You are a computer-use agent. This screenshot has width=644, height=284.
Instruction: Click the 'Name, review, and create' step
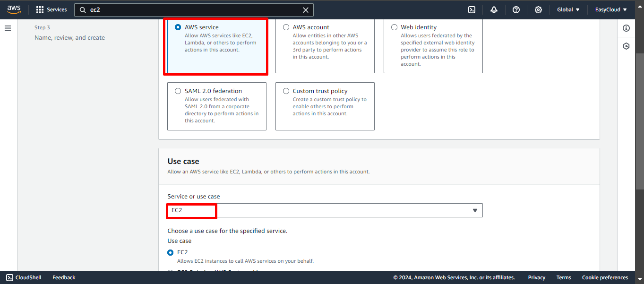click(x=69, y=37)
